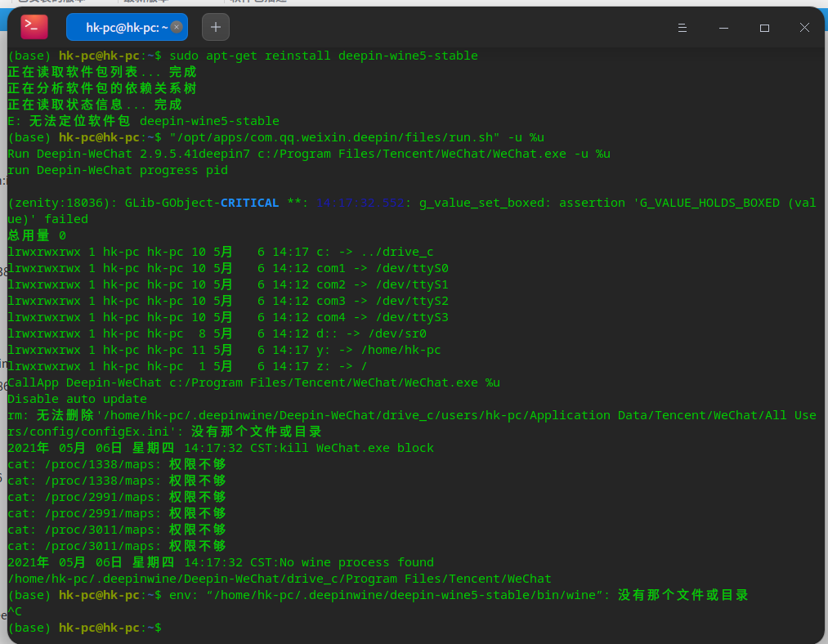Close the hk-pc@hk-pc tab
The image size is (828, 644).
click(177, 27)
